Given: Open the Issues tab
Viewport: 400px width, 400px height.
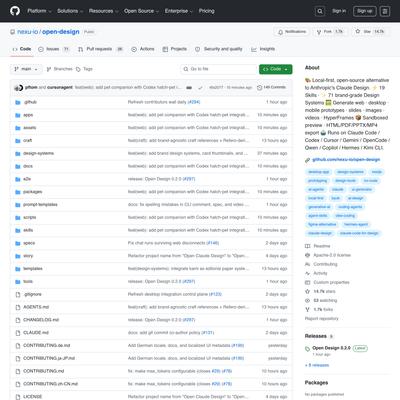Looking at the screenshot, I should tap(53, 49).
